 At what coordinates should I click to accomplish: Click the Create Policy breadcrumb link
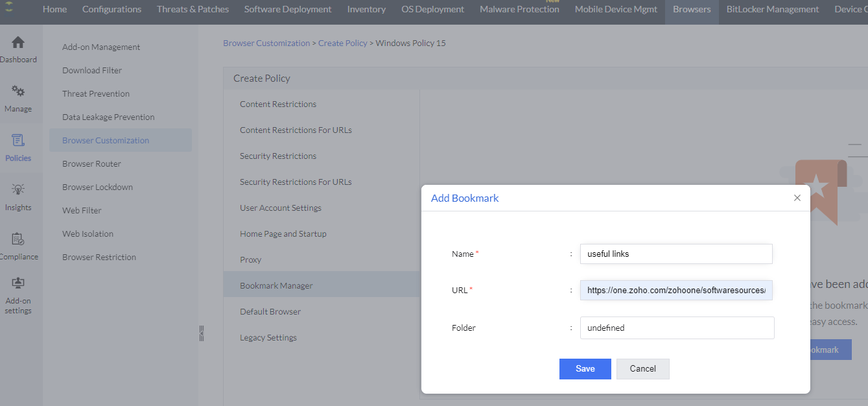coord(342,43)
